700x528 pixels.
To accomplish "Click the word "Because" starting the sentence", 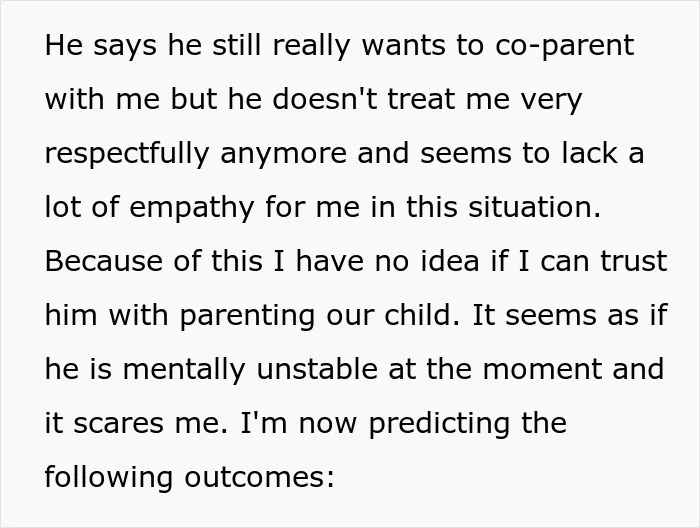I will tap(104, 261).
